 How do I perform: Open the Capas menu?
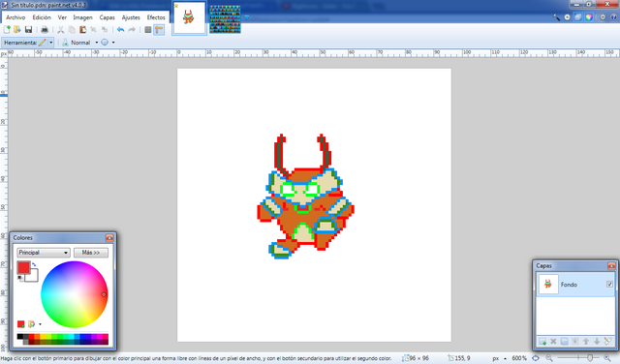[x=107, y=17]
